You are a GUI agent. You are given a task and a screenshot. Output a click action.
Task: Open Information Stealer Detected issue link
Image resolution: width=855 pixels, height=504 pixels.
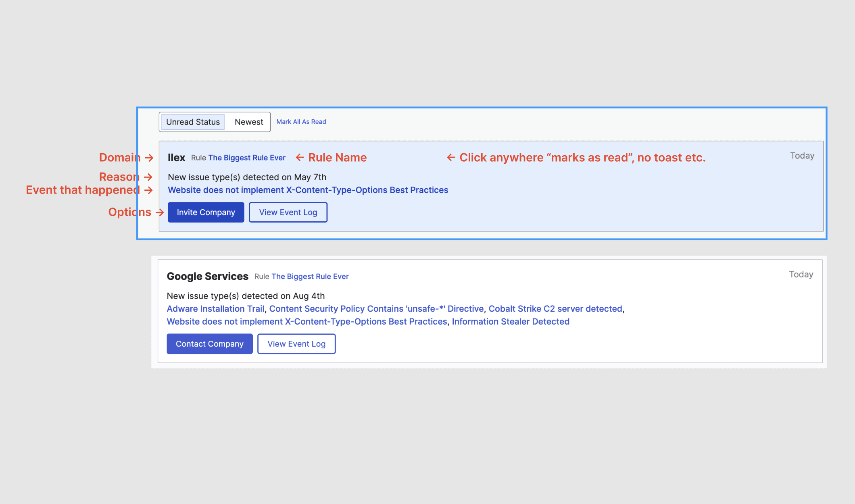[x=511, y=322]
